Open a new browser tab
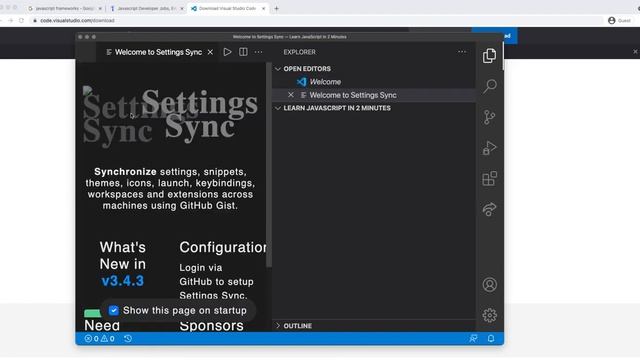The width and height of the screenshot is (640, 360). coord(276,8)
